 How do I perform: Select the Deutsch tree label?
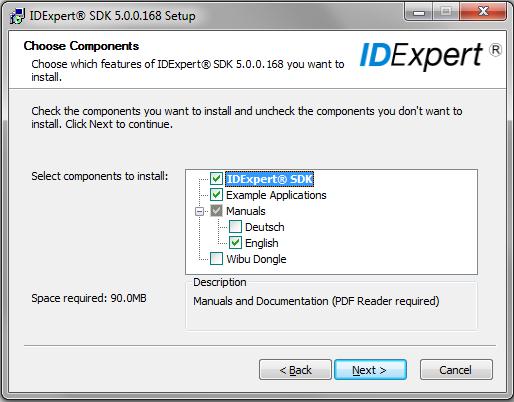(x=265, y=227)
